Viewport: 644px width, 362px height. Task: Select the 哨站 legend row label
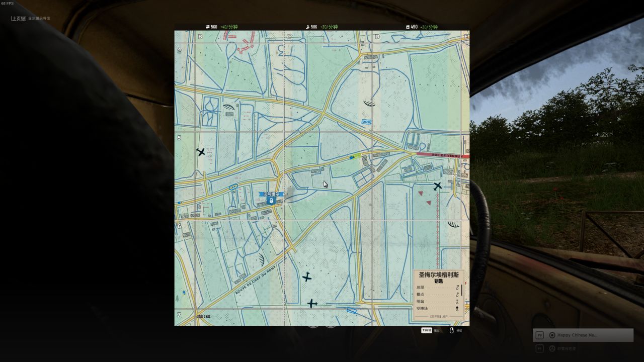420,302
